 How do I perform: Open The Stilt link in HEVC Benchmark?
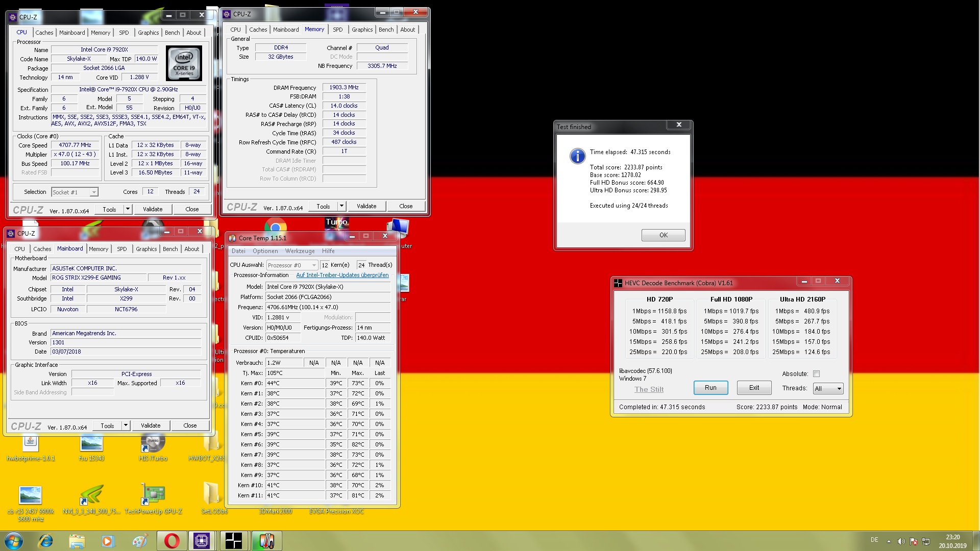pos(649,389)
